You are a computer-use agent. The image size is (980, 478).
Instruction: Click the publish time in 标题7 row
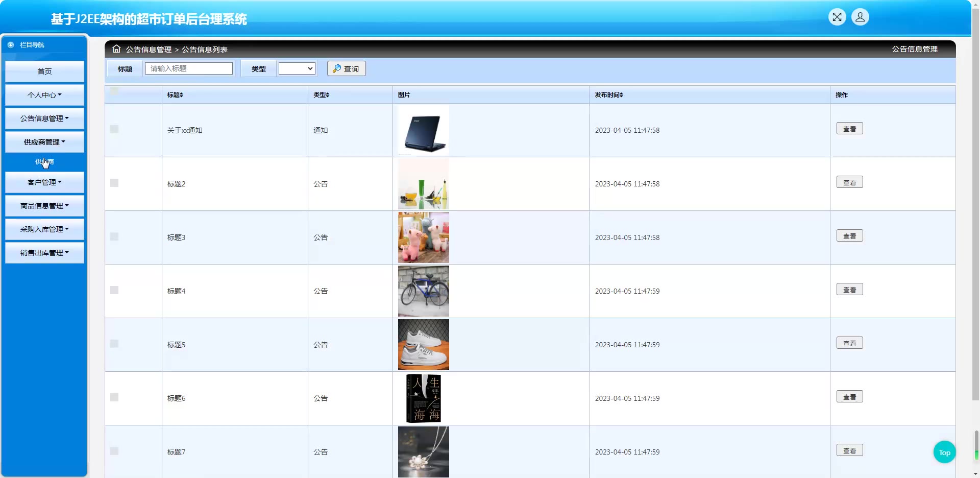click(627, 452)
